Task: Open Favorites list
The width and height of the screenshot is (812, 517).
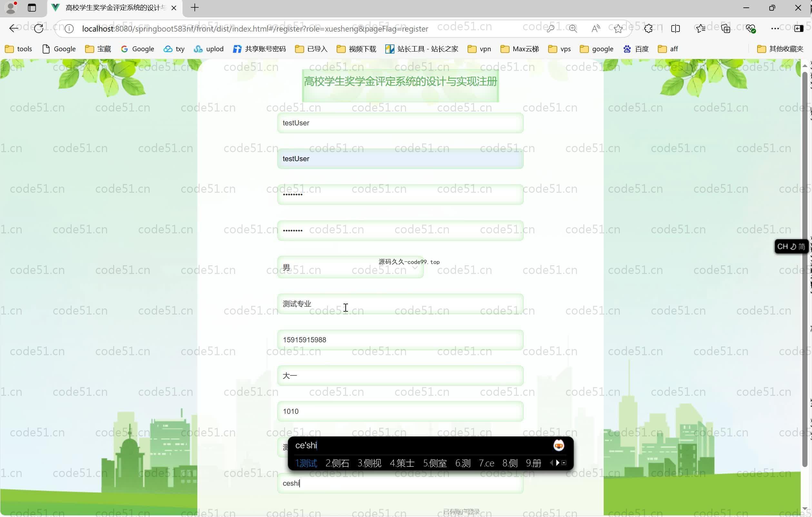Action: (701, 29)
